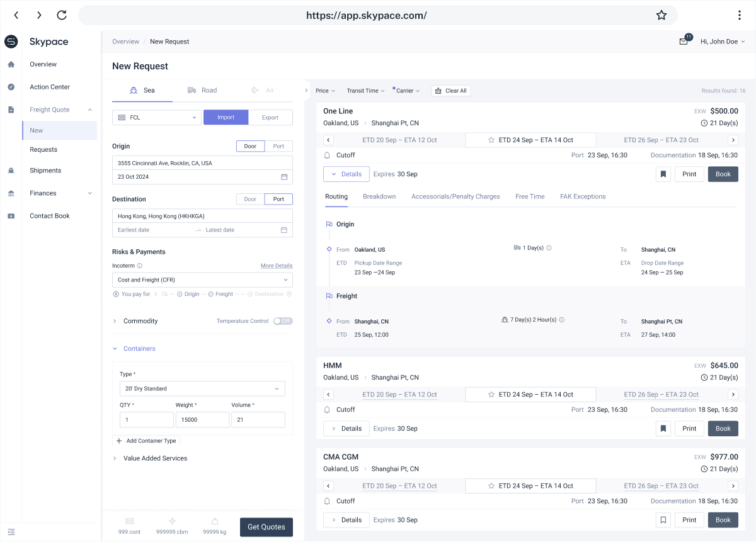Show previous dates for One Line quote
The width and height of the screenshot is (756, 542).
(x=328, y=140)
